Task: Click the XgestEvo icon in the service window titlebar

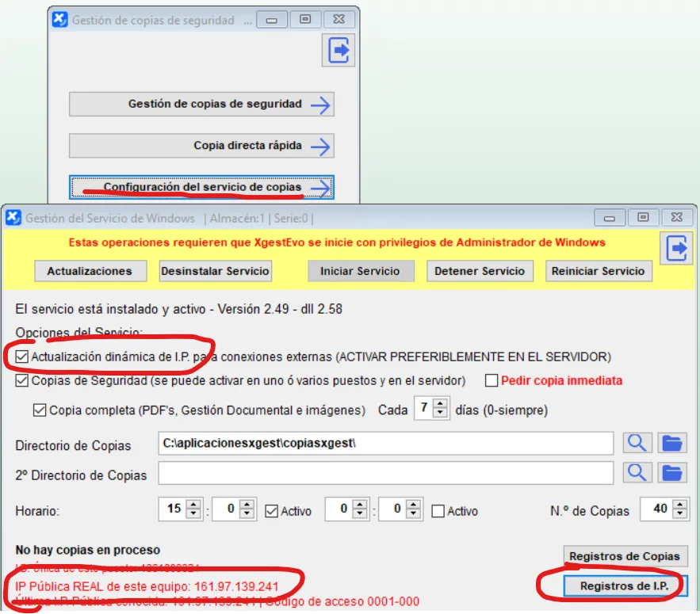Action: 12,218
